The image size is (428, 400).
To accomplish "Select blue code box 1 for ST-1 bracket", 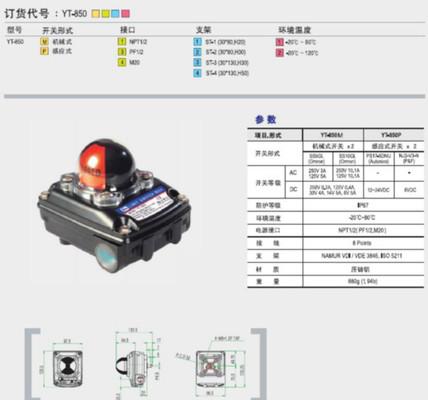I will 198,42.
